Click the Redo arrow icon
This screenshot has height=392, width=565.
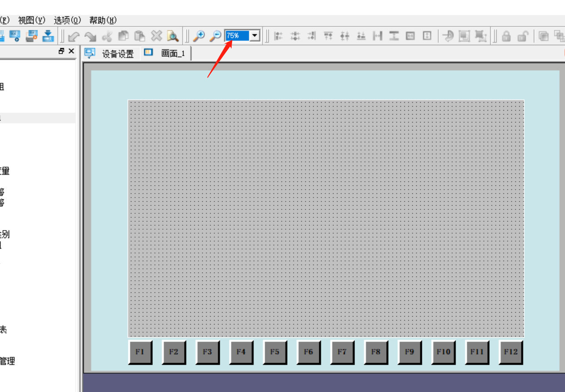(90, 36)
